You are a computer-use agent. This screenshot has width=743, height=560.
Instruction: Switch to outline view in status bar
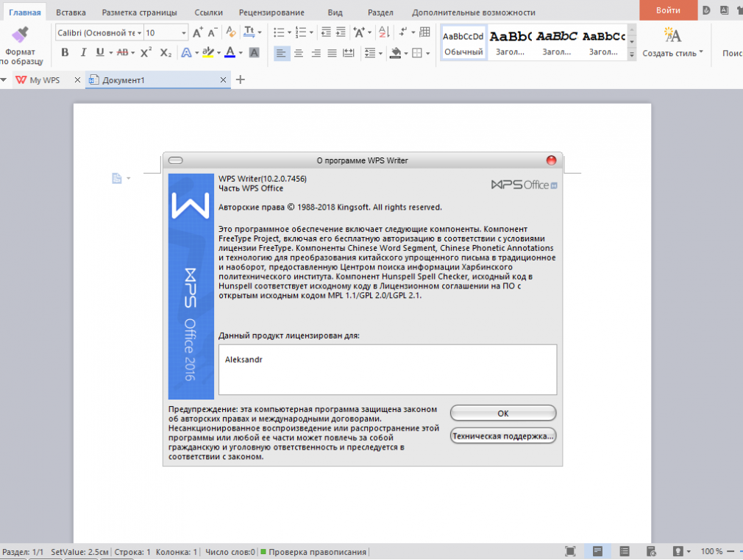point(625,551)
